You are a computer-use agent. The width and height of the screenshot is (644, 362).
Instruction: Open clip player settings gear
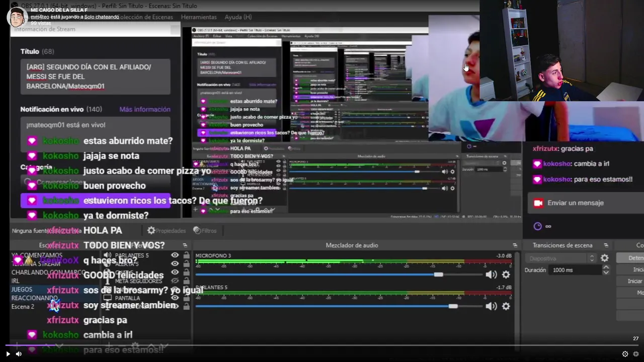[625, 354]
